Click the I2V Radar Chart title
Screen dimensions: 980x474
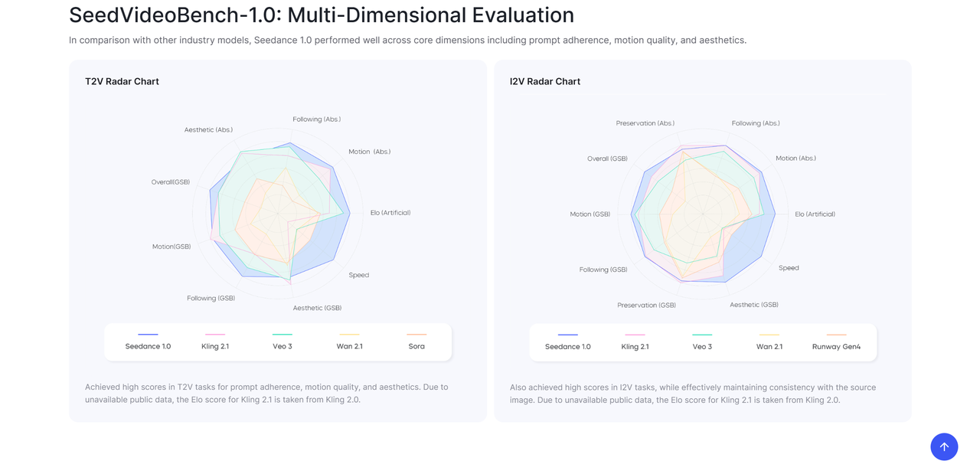coord(544,81)
